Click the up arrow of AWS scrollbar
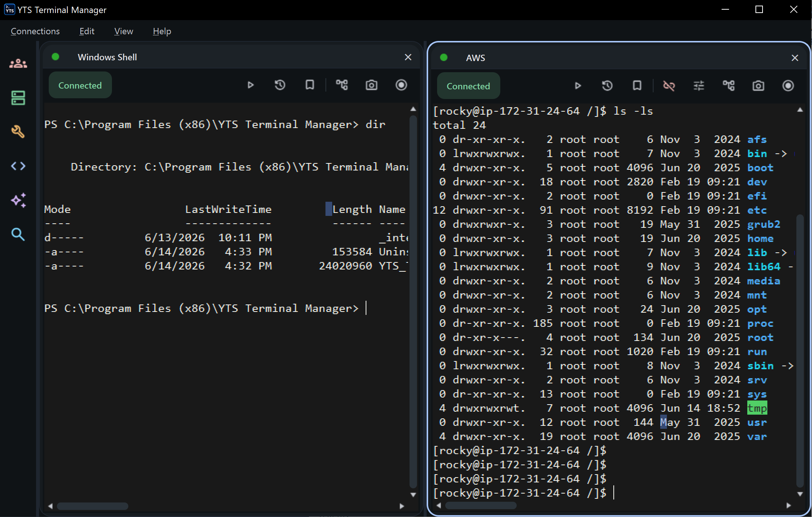Viewport: 812px width, 517px height. (x=800, y=110)
